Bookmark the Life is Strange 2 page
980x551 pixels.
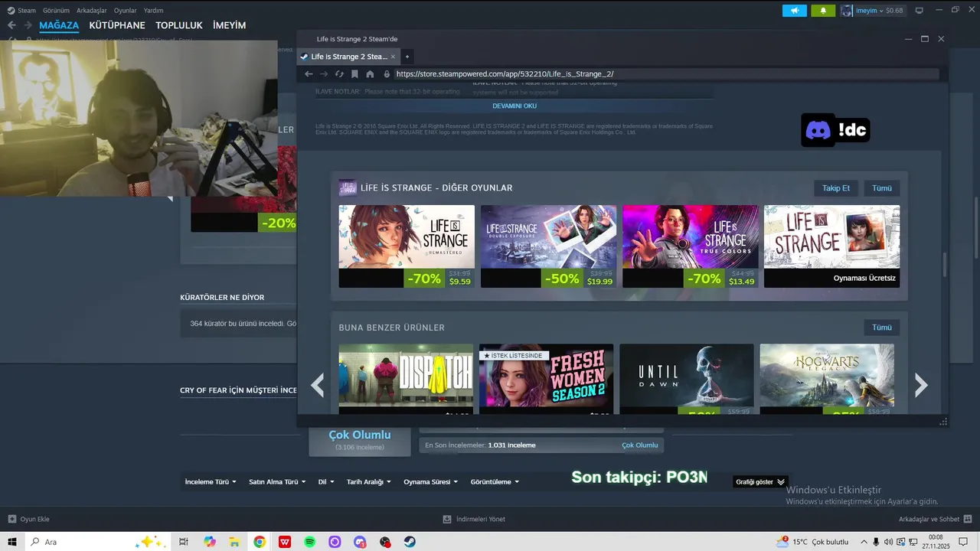click(354, 74)
